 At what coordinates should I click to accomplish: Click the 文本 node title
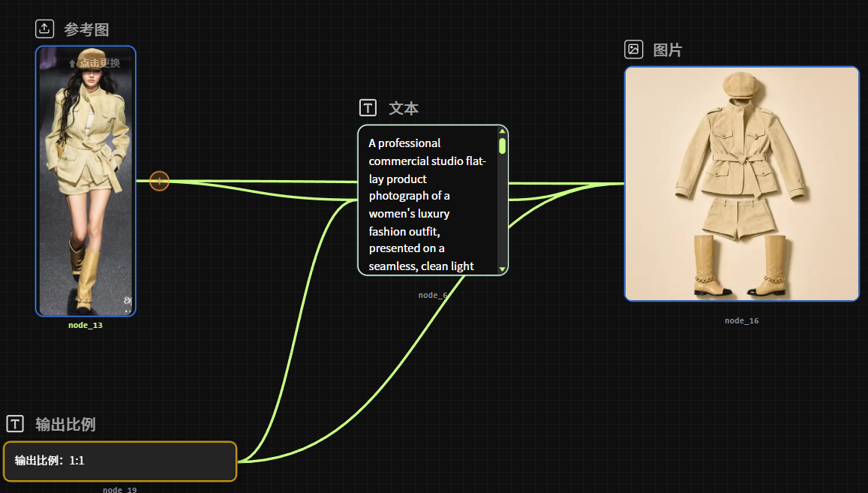404,108
